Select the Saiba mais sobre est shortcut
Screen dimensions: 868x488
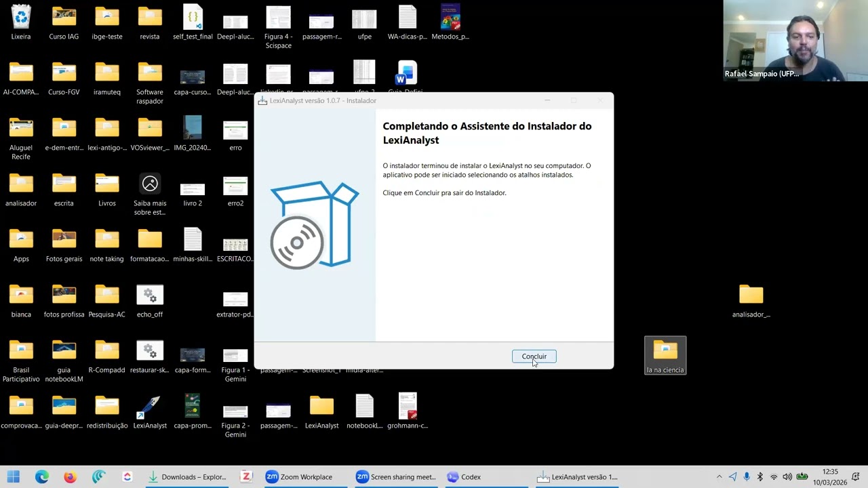tap(150, 194)
